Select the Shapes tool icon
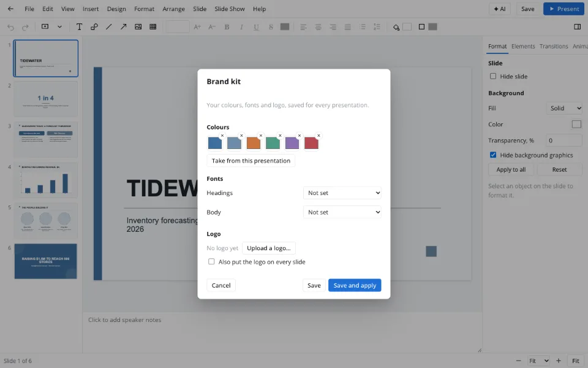The width and height of the screenshot is (588, 368). (94, 26)
